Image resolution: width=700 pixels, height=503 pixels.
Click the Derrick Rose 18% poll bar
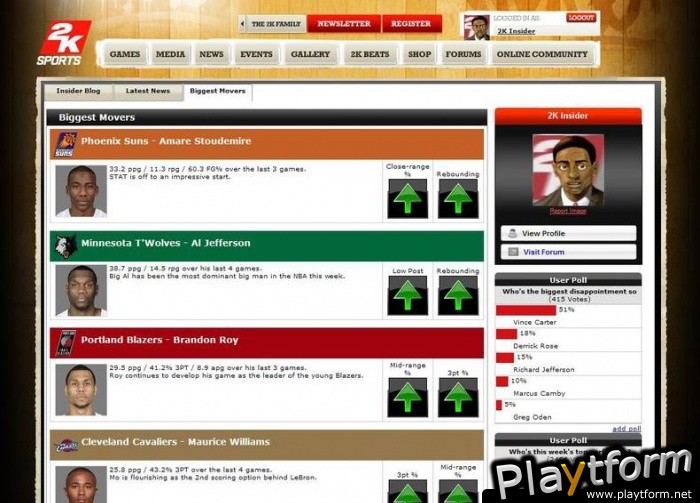tap(506, 334)
